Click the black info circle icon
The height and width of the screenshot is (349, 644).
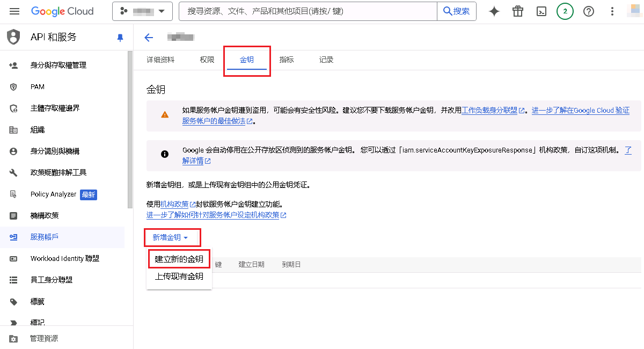[x=165, y=154]
